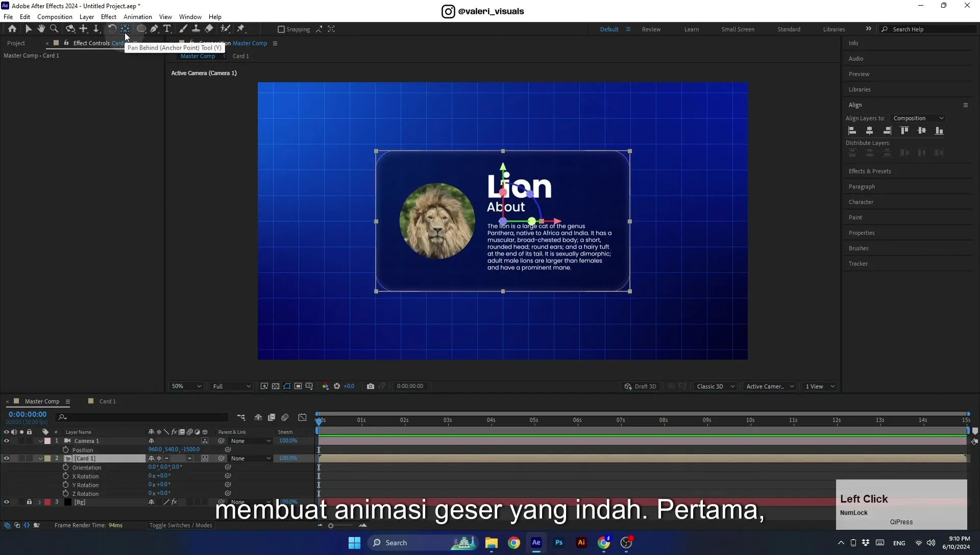Image resolution: width=980 pixels, height=555 pixels.
Task: Take a snapshot with the camera icon
Action: [x=371, y=386]
